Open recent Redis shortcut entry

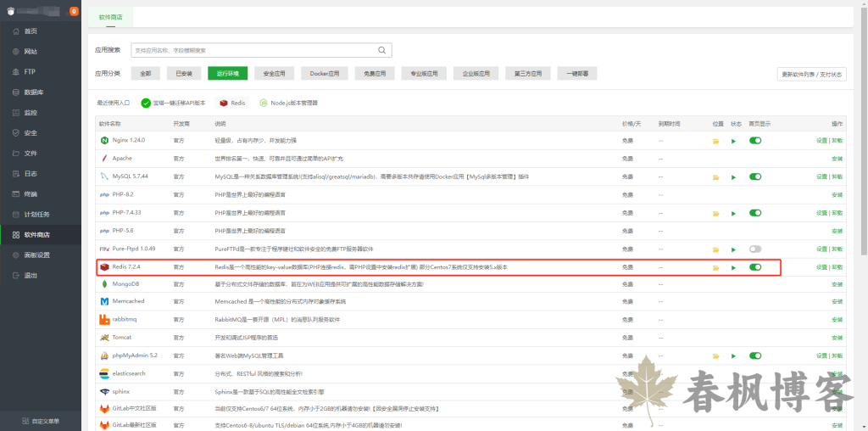(x=232, y=103)
